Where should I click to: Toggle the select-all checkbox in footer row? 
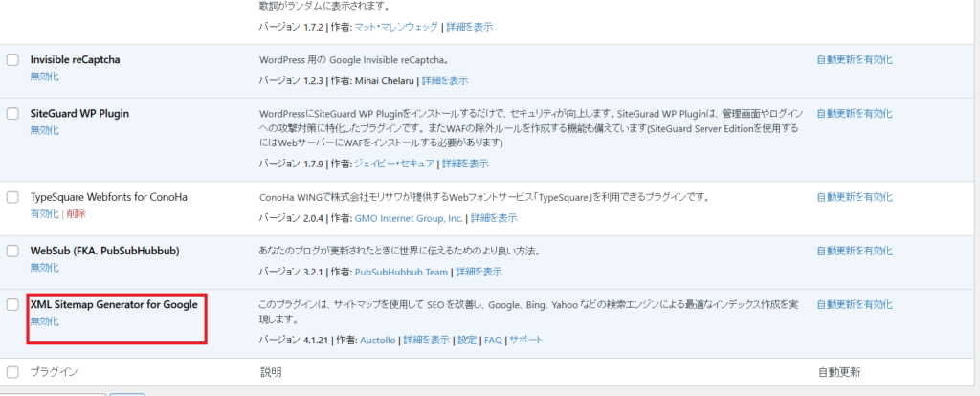(12, 371)
